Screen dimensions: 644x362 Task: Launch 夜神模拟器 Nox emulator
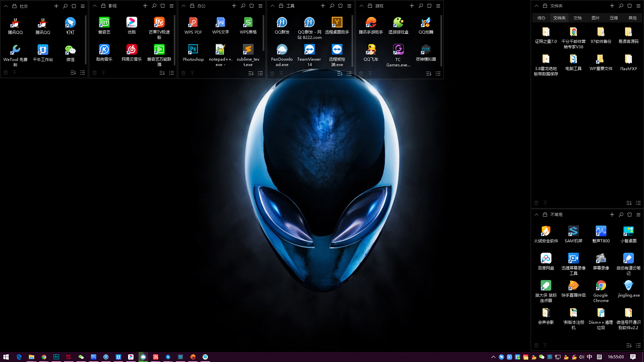pos(426,53)
